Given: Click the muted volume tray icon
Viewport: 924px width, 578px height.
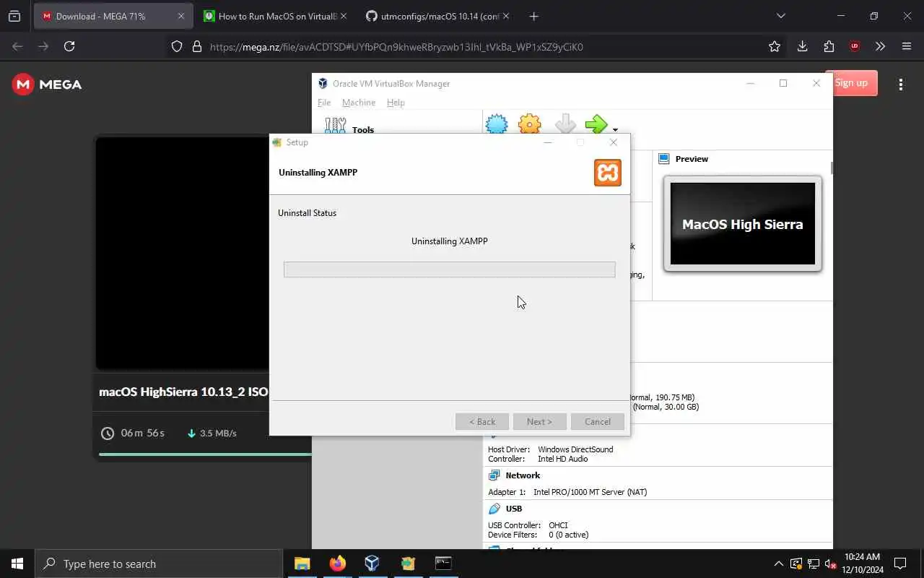Looking at the screenshot, I should coord(831,564).
